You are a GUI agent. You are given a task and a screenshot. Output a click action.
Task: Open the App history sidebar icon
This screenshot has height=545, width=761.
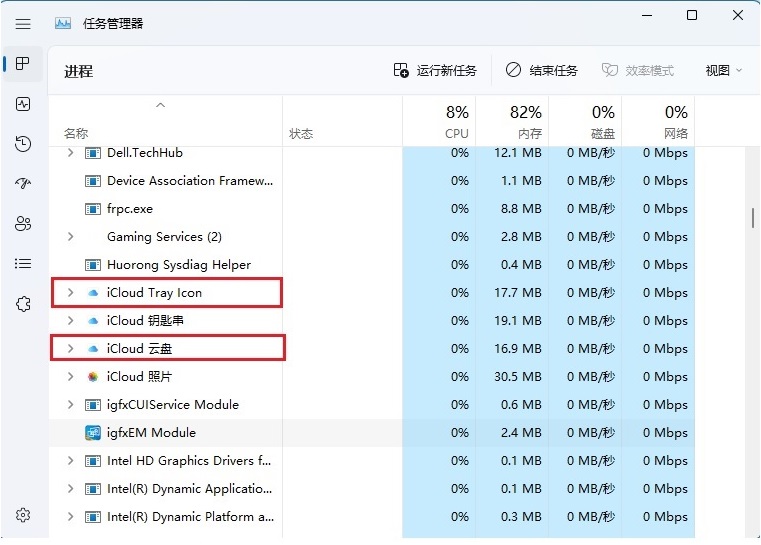(23, 144)
